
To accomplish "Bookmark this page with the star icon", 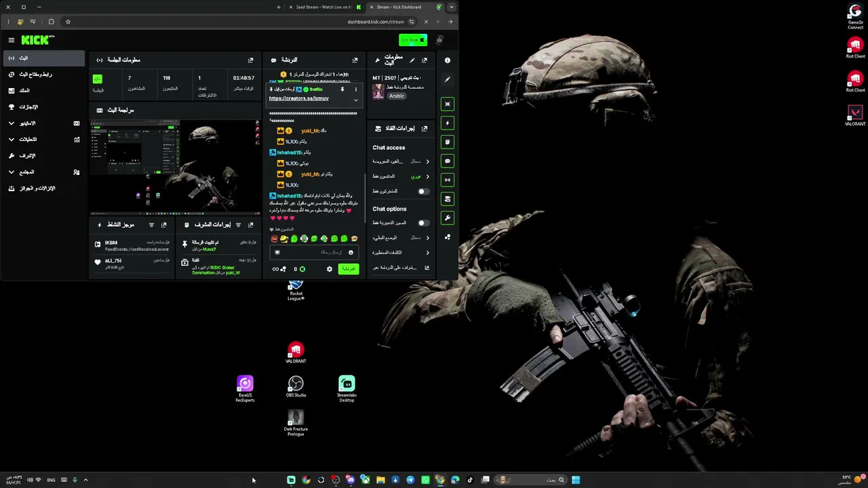I will pos(68,22).
